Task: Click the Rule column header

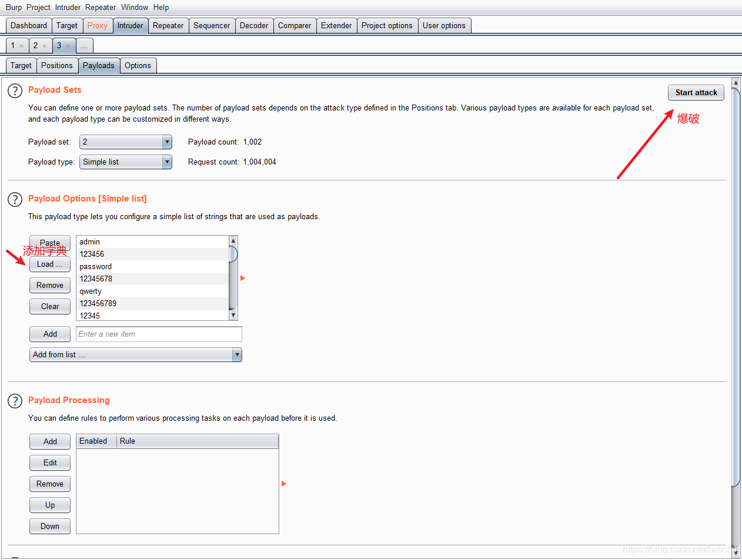Action: [x=197, y=441]
